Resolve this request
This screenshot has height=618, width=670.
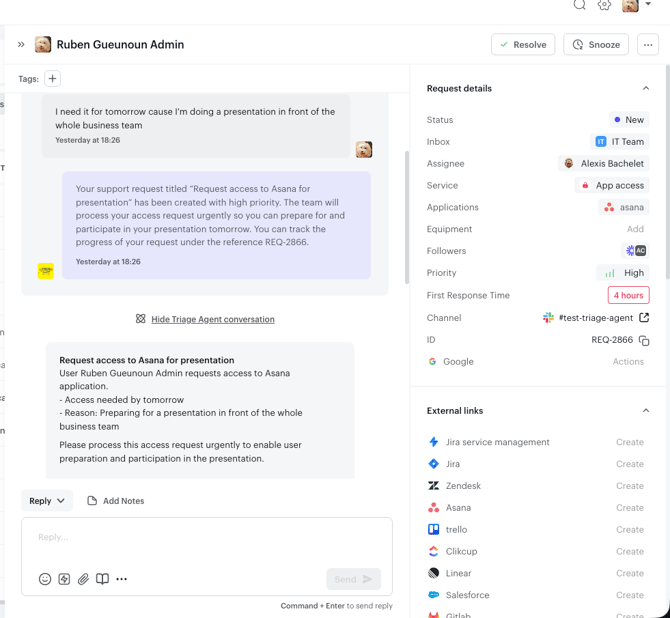pos(523,45)
